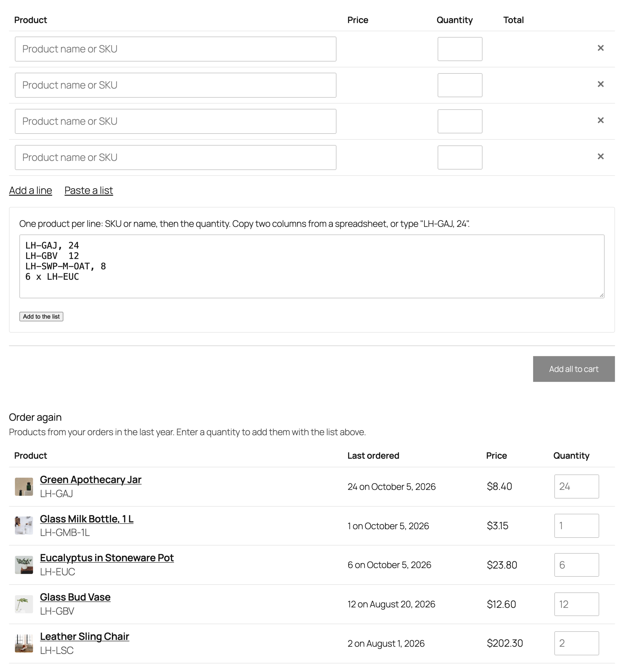Open the Glass Milk Bottle, 1 L link
This screenshot has width=624, height=672.
86,519
